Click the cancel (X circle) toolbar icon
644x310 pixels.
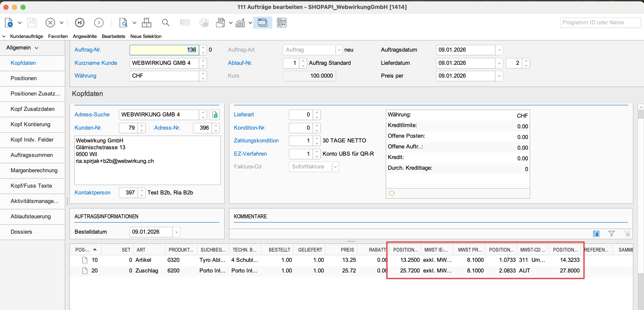50,23
